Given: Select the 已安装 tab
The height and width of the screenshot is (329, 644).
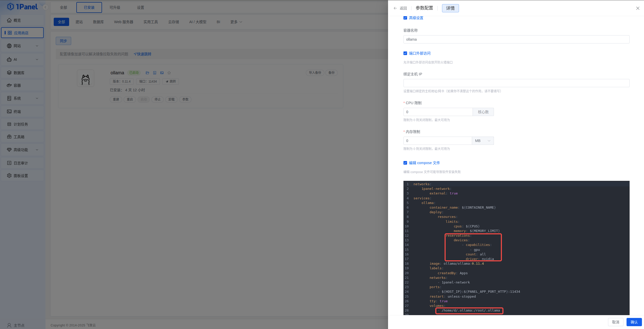Looking at the screenshot, I should (89, 7).
